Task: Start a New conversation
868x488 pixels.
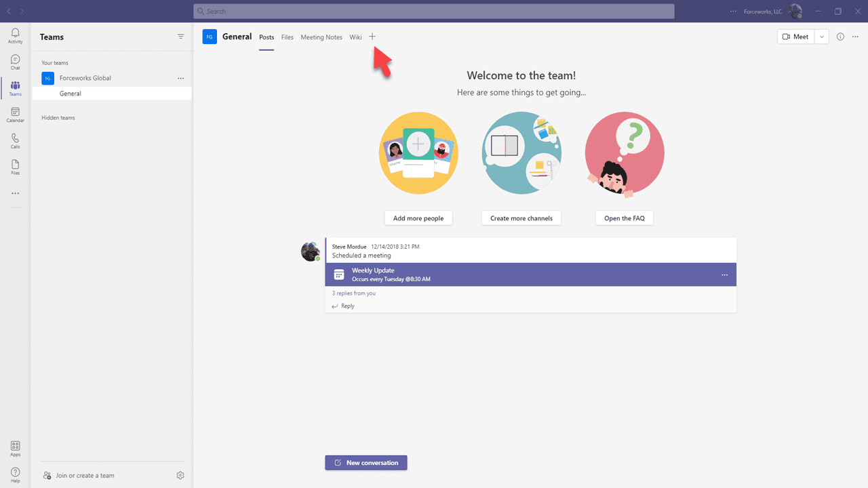Action: [x=366, y=462]
